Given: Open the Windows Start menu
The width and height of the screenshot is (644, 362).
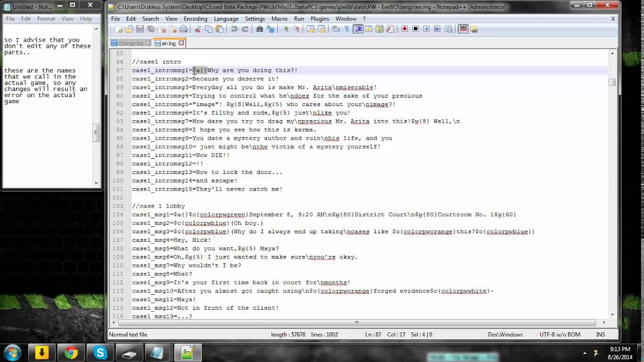Looking at the screenshot, I should click(x=12, y=352).
